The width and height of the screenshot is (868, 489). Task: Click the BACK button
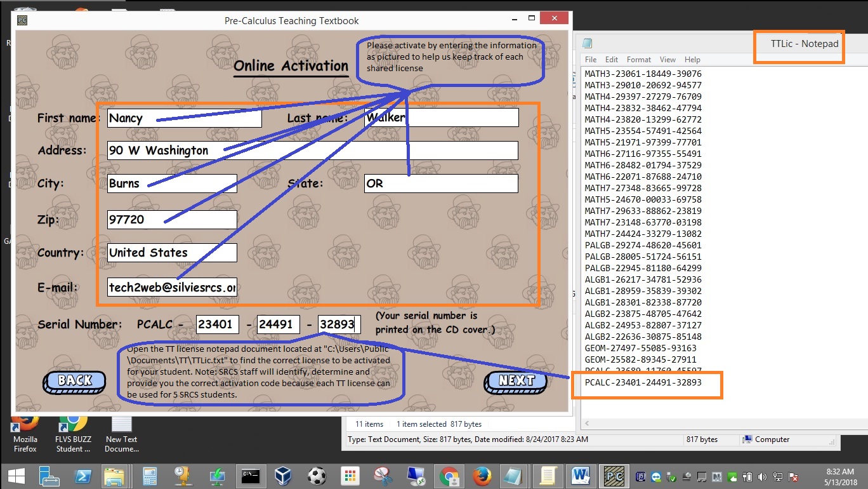coord(76,381)
